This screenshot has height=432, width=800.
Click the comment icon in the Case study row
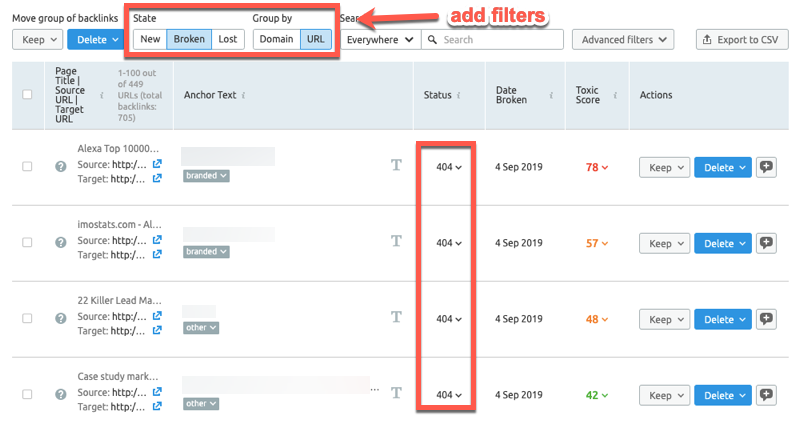767,395
